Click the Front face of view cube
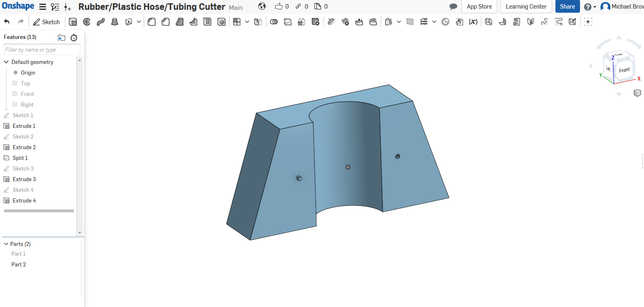Image resolution: width=644 pixels, height=307 pixels. 624,70
